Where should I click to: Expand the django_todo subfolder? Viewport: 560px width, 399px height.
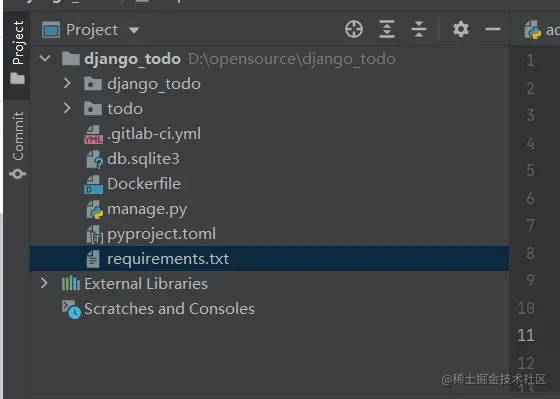pos(67,83)
